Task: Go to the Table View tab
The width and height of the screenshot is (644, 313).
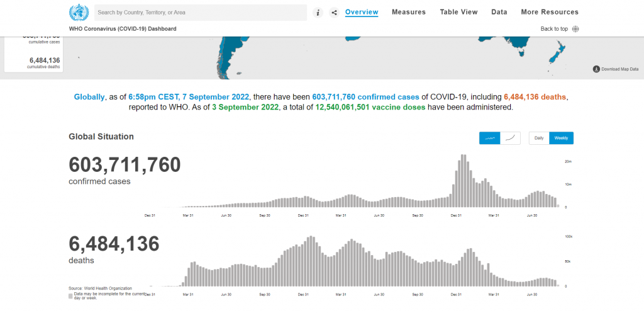Action: tap(458, 12)
